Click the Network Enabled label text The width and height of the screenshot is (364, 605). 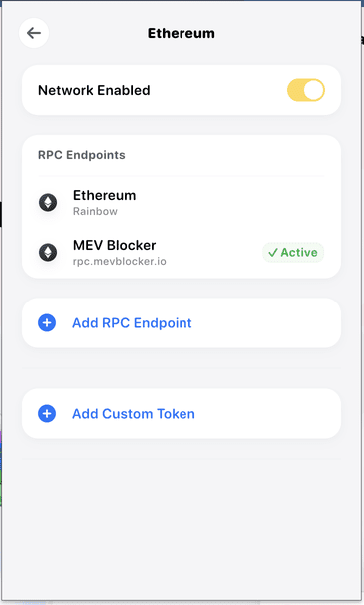point(94,90)
